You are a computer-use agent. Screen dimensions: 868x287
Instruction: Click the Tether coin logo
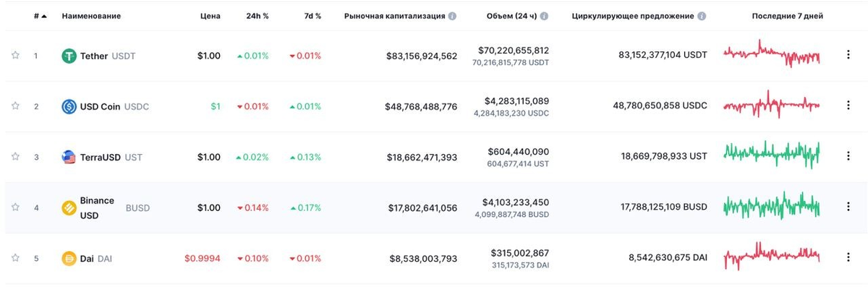[x=69, y=56]
